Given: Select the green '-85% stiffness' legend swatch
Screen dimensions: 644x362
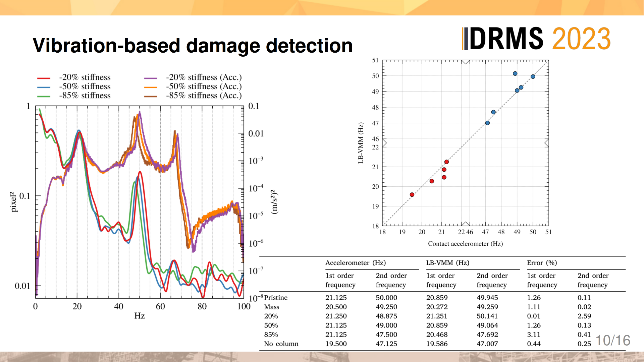Looking at the screenshot, I should point(44,96).
